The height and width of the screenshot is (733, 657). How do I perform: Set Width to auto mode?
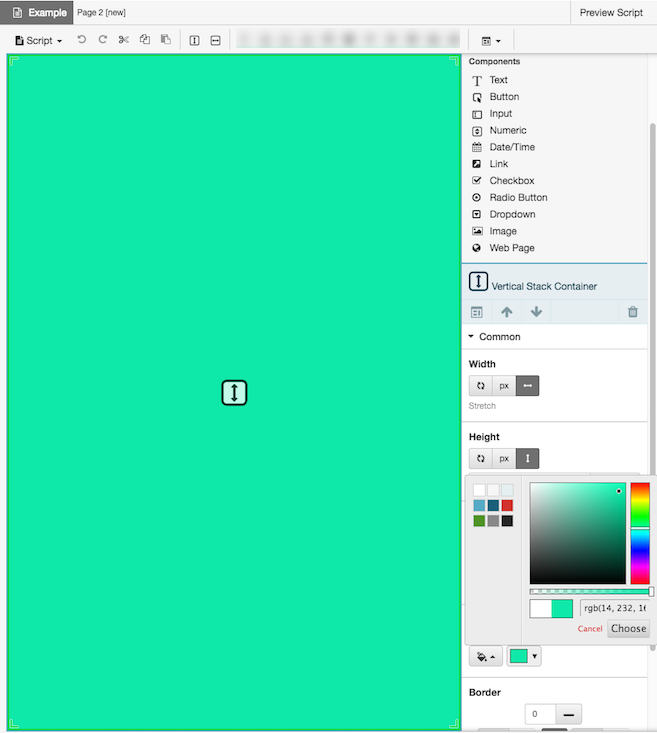pos(481,386)
